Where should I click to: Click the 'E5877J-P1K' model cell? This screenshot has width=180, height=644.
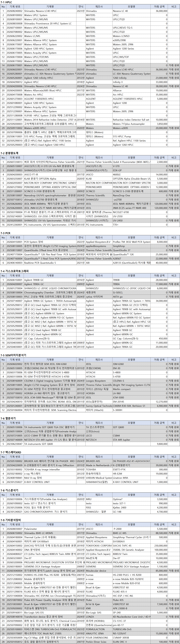pyautogui.click(x=131, y=469)
